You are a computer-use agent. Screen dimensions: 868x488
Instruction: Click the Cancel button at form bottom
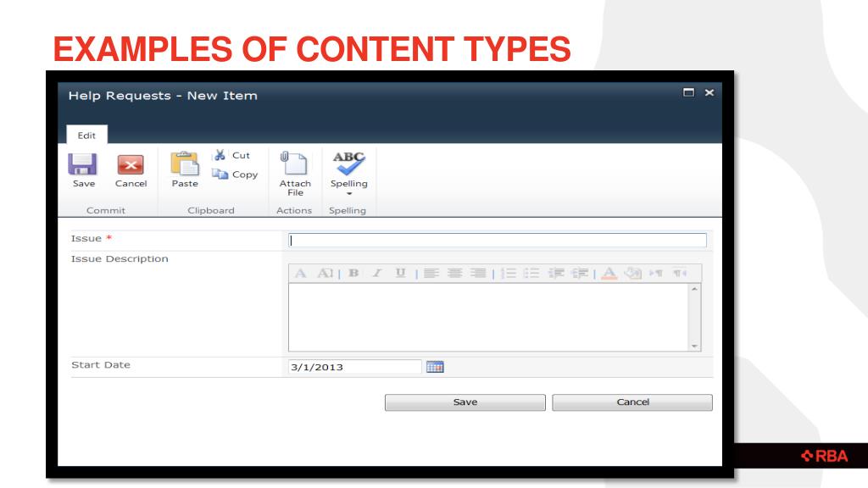pyautogui.click(x=632, y=402)
